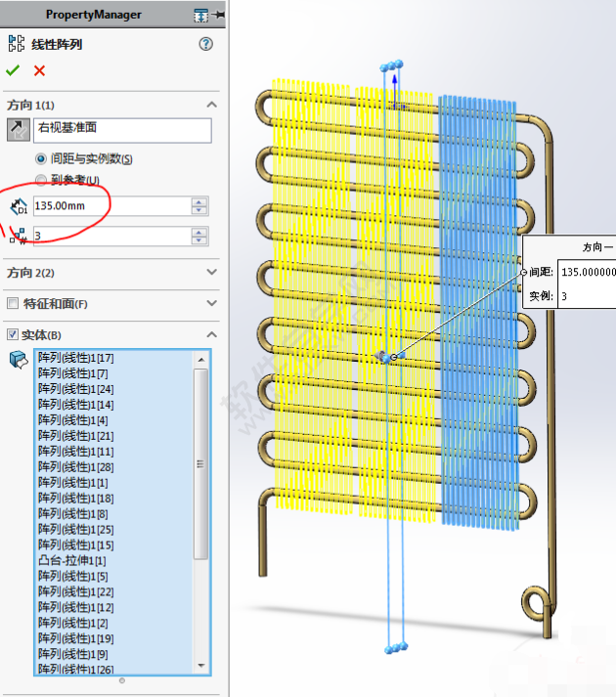Viewport: 616px width, 697px height.
Task: Select list item 阵列(线性)1[1]
Action: [73, 482]
